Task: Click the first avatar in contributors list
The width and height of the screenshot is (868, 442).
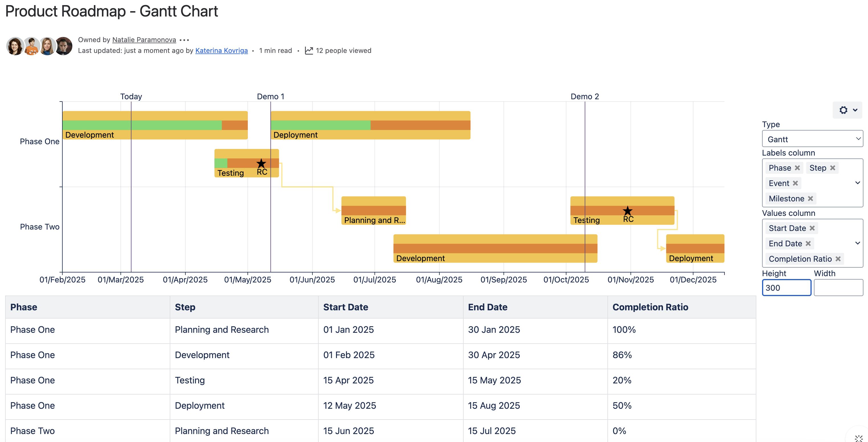Action: (15, 46)
